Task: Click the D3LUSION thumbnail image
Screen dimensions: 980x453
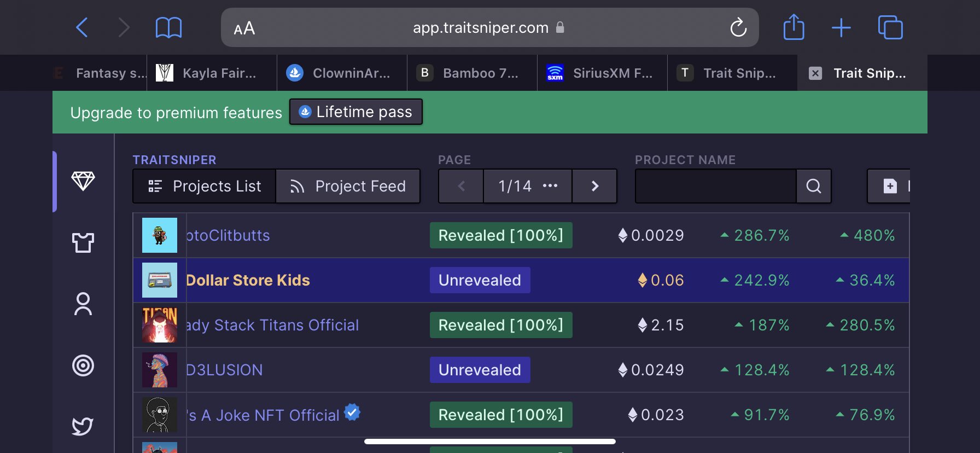Action: click(160, 370)
